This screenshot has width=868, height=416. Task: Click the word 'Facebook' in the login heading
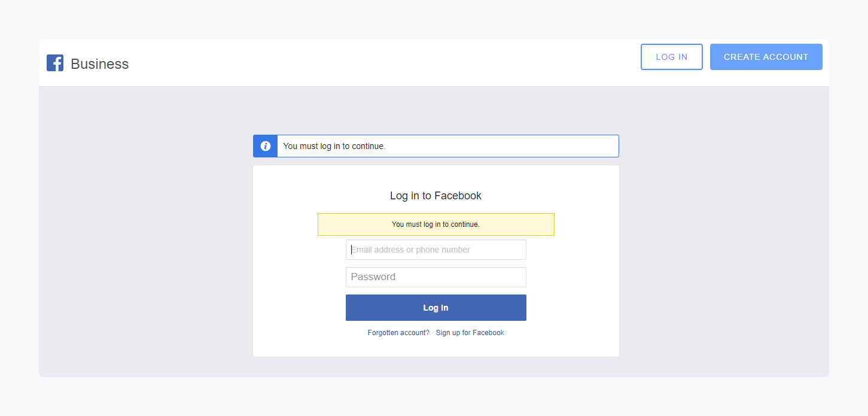point(458,196)
